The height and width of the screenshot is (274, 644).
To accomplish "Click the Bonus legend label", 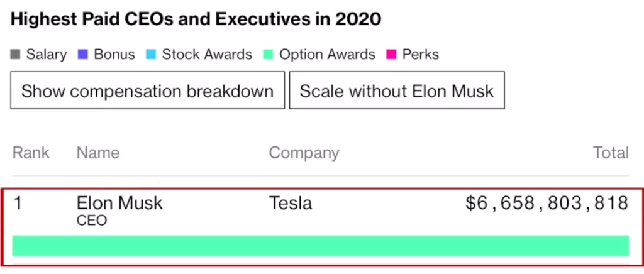I will (x=114, y=55).
